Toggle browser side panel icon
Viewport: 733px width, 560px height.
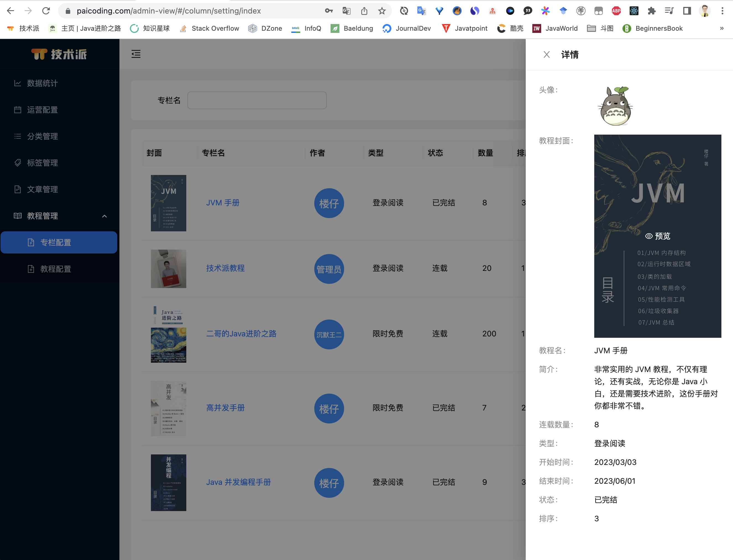pyautogui.click(x=687, y=11)
